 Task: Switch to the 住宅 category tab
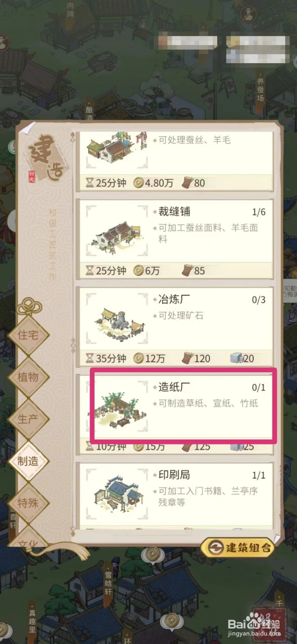pos(28,334)
